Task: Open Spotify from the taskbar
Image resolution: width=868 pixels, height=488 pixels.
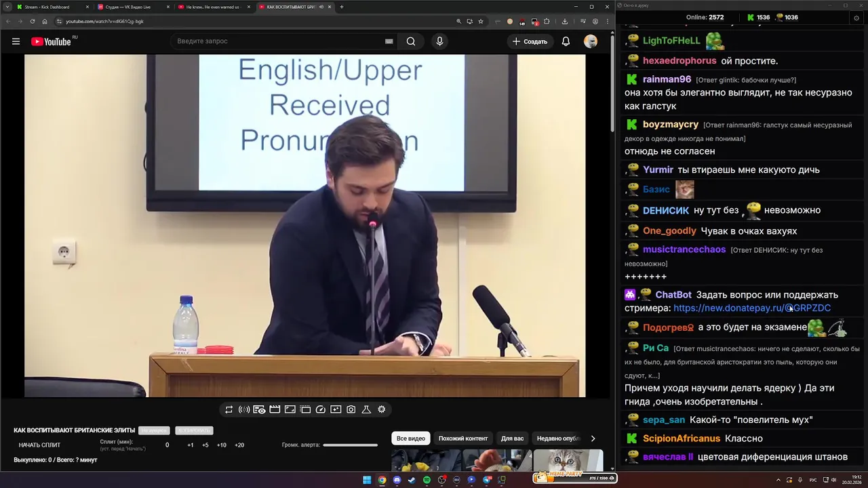Action: pyautogui.click(x=427, y=480)
